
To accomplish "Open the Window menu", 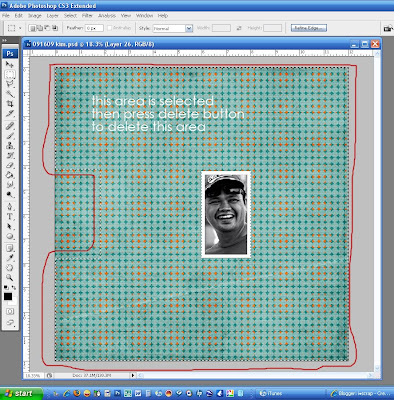I will [144, 16].
